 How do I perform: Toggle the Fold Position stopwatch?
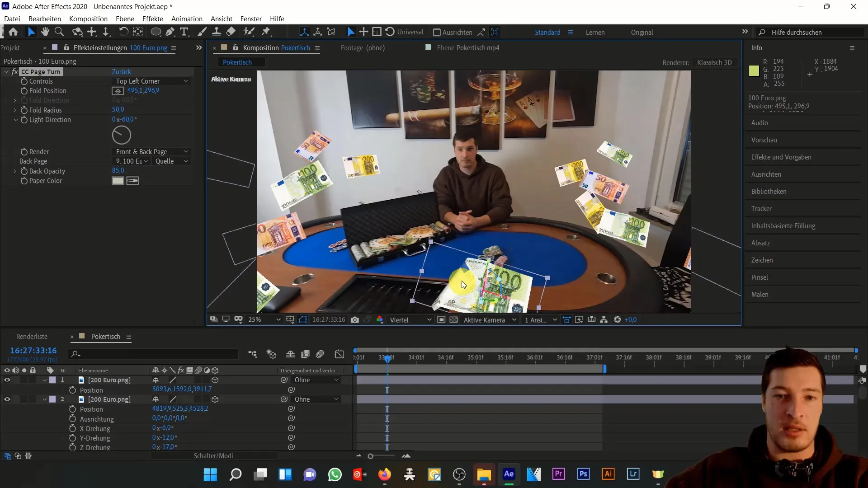pyautogui.click(x=24, y=91)
